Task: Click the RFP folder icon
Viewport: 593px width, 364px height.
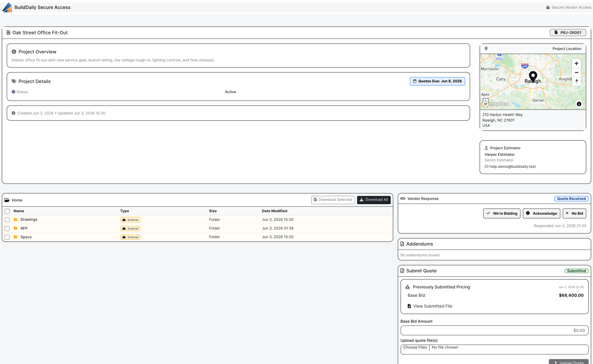Action: coord(16,228)
